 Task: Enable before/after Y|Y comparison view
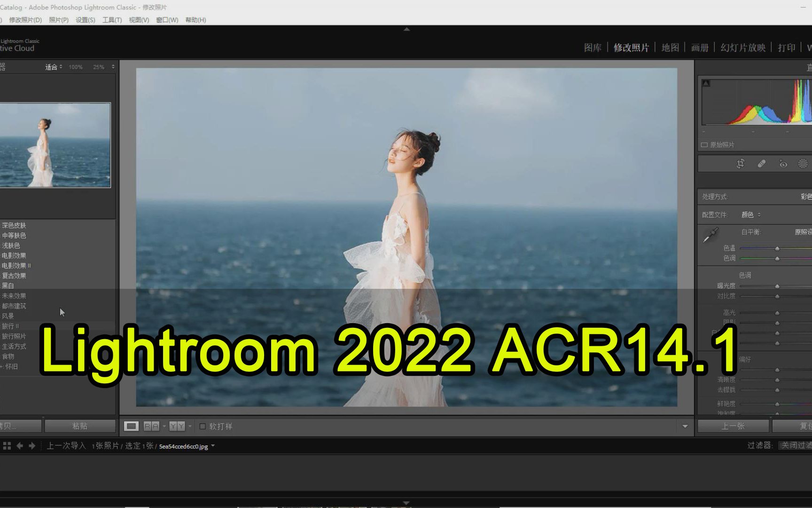click(x=177, y=426)
